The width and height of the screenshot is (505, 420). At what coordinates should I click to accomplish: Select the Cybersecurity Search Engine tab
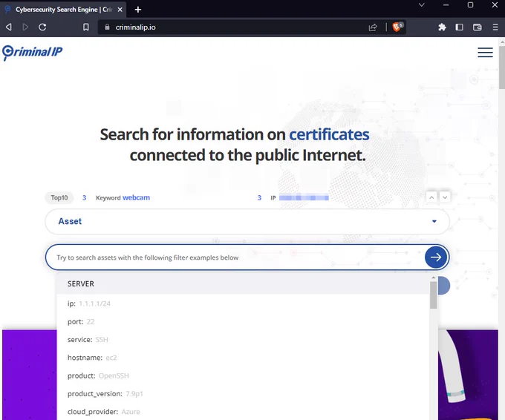63,10
